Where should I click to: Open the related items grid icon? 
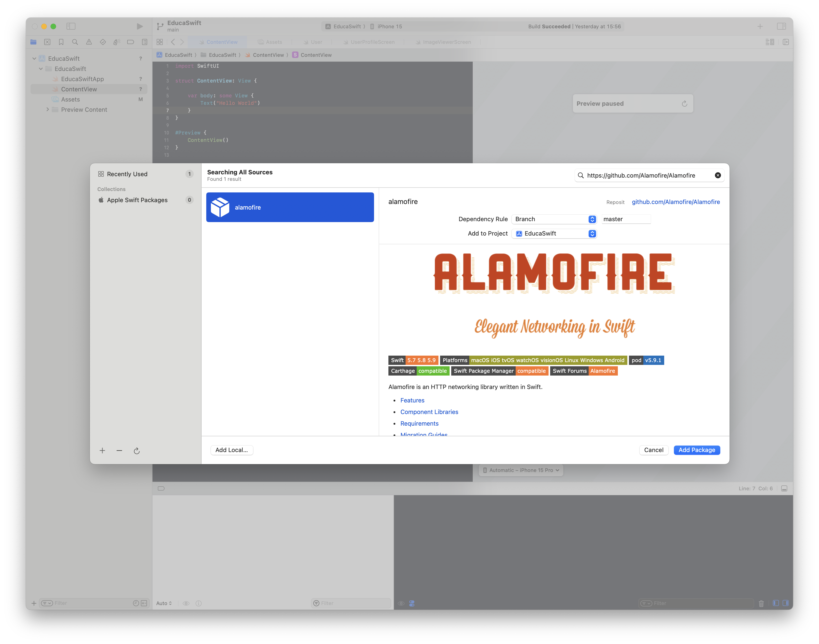[x=160, y=42]
